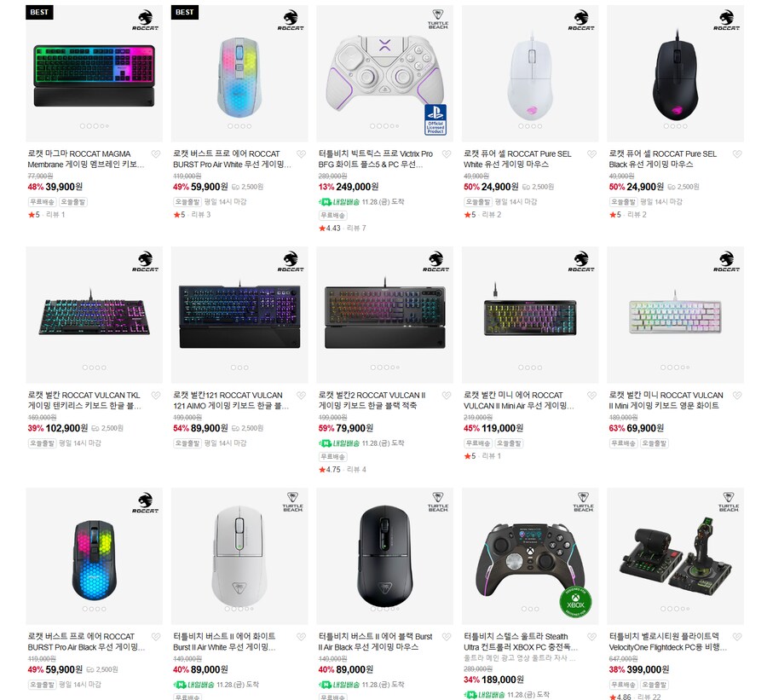The width and height of the screenshot is (767, 700).
Task: Click Turtle Beach logo on Victrix Pro image
Action: pos(437,19)
